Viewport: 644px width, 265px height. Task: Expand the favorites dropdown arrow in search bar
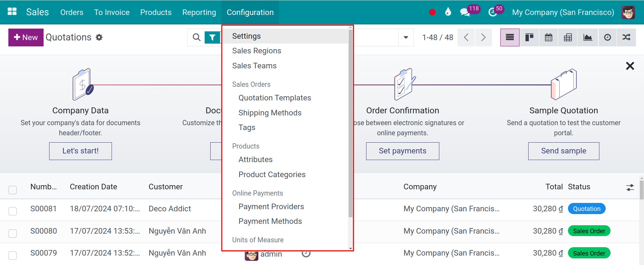(405, 37)
